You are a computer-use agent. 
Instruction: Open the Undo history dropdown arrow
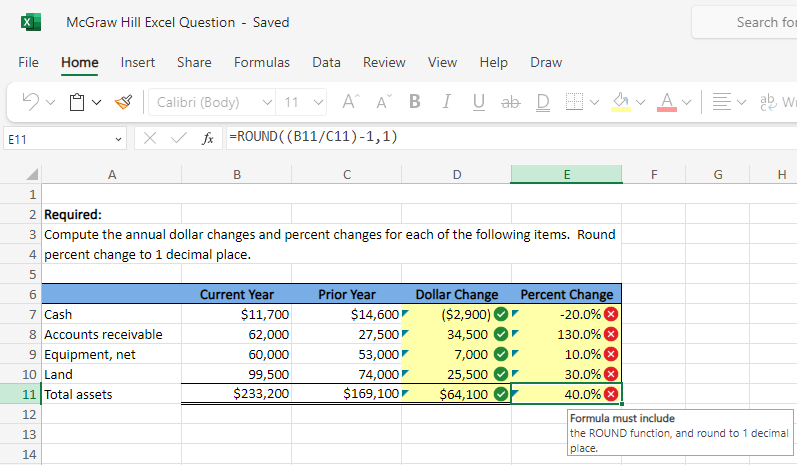50,103
